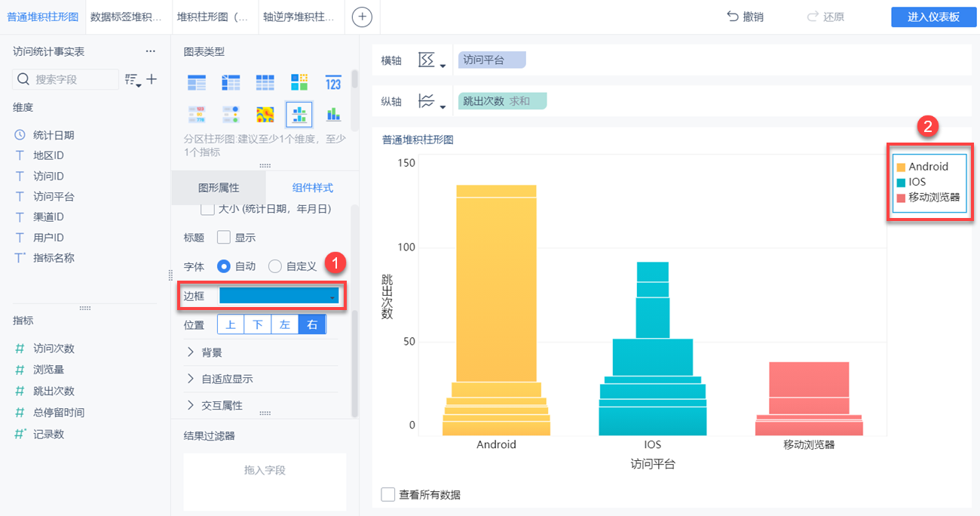Viewport: 980px width, 516px height.
Task: Select the 自动 font radio button
Action: click(x=224, y=266)
